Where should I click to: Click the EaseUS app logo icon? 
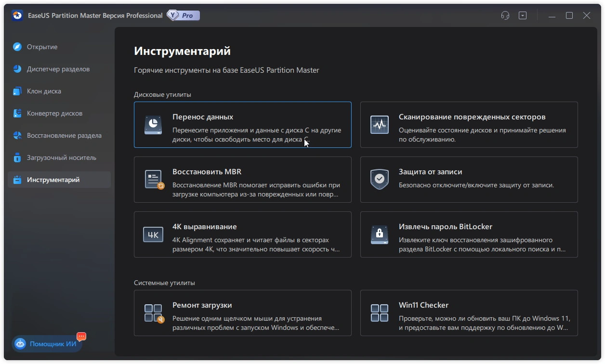18,15
